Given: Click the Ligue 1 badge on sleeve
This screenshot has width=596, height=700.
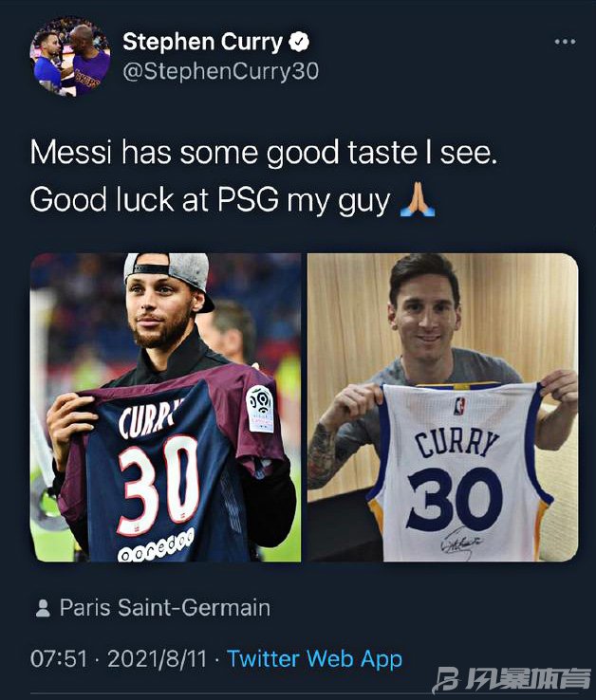Looking at the screenshot, I should (x=260, y=410).
